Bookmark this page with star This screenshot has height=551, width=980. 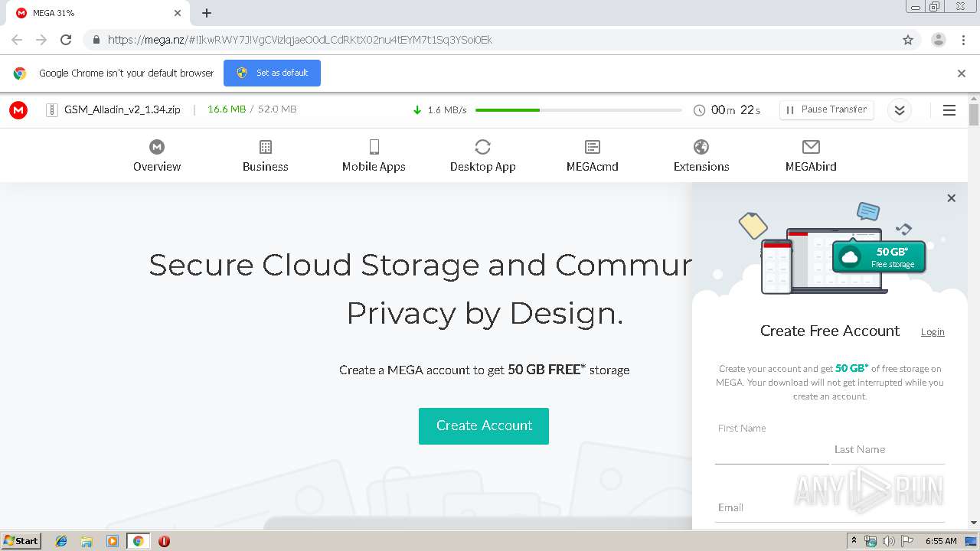point(908,40)
